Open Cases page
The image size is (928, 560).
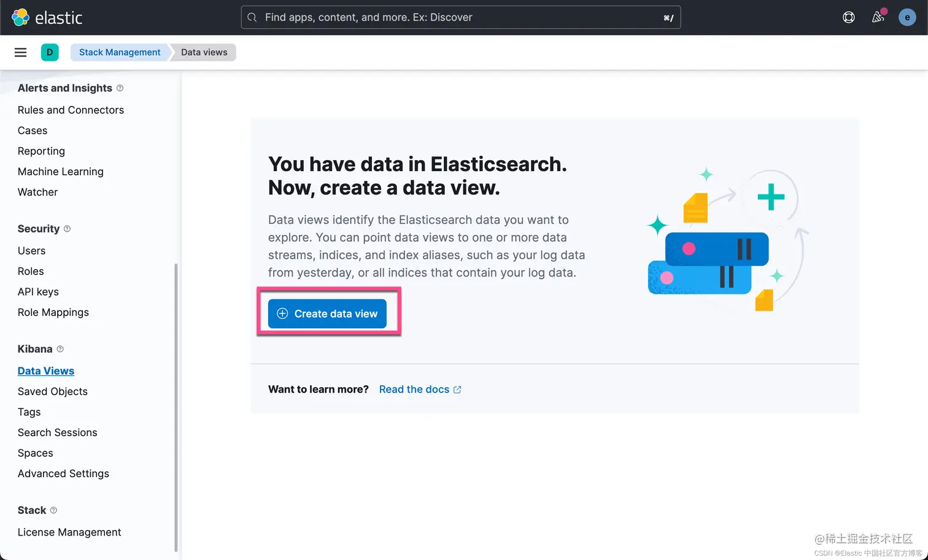(x=33, y=131)
